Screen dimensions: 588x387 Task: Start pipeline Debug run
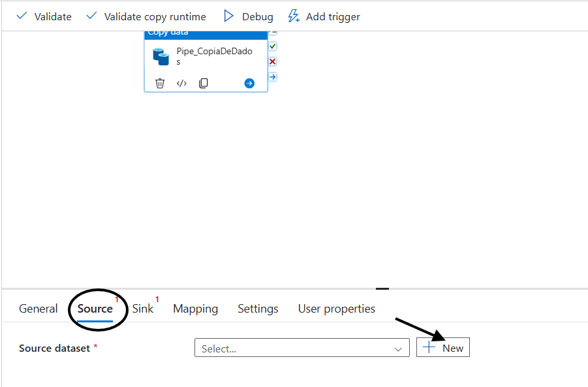(x=249, y=16)
